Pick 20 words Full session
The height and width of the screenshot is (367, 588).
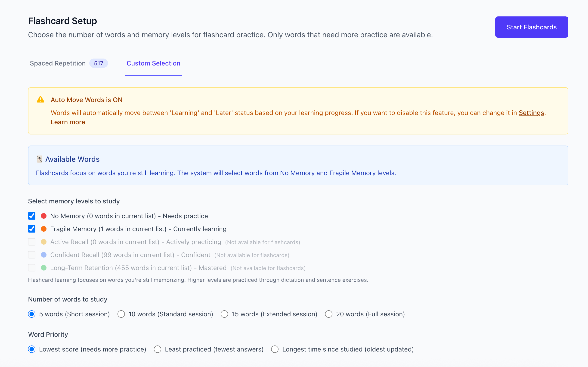click(x=329, y=314)
